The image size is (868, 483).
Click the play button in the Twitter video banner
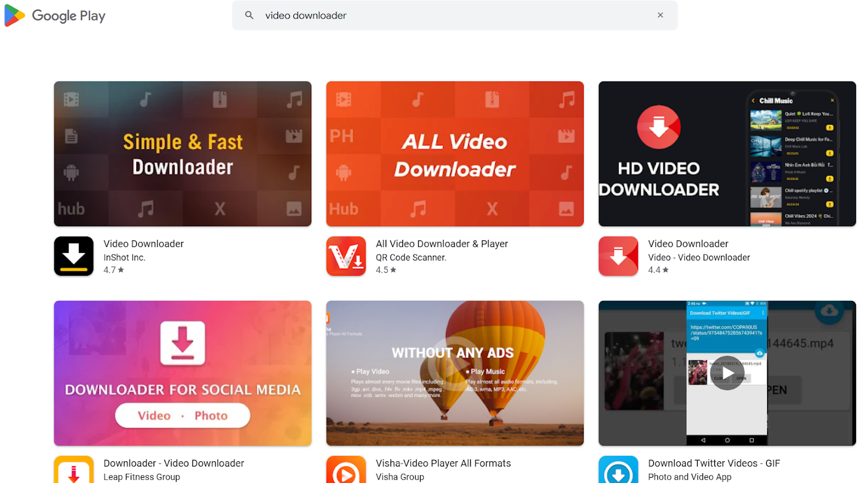pyautogui.click(x=727, y=373)
